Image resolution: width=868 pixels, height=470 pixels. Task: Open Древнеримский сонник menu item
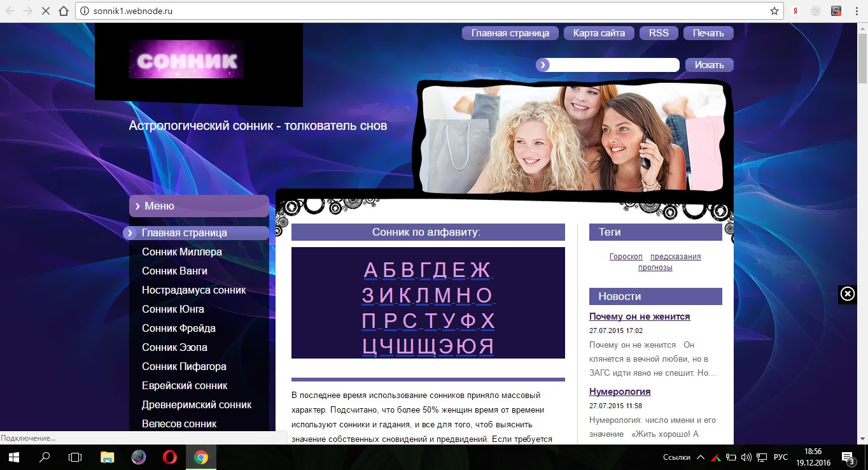[197, 405]
